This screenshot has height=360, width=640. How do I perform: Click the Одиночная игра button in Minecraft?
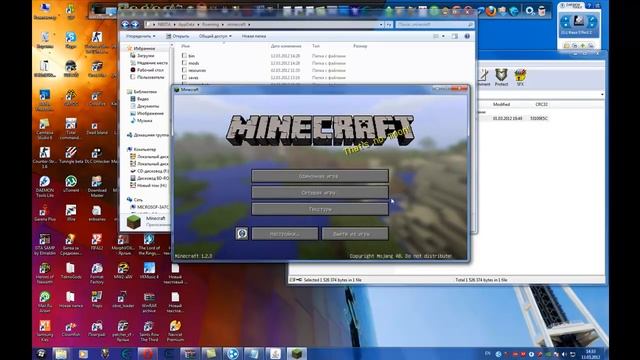click(x=320, y=176)
